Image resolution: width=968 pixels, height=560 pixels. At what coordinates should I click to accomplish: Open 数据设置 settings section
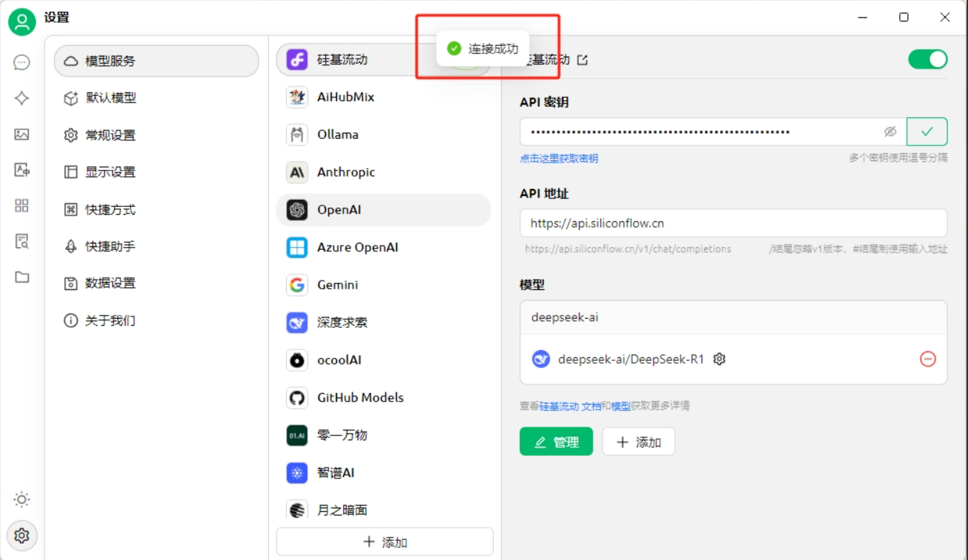coord(156,284)
